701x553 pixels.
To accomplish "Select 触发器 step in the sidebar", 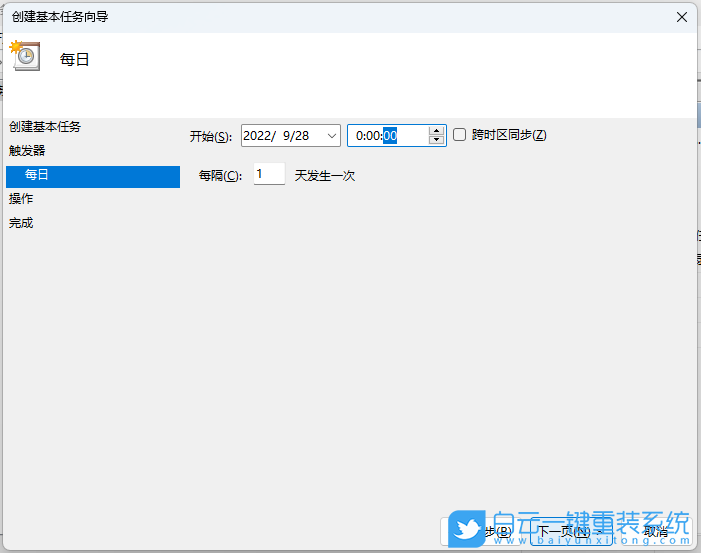I will point(27,151).
